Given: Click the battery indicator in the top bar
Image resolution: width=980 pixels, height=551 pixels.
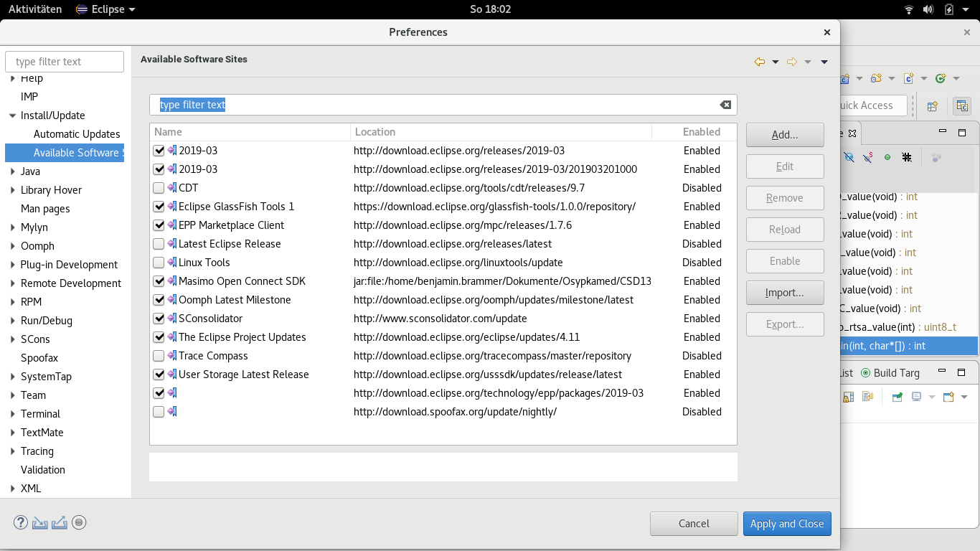Looking at the screenshot, I should coord(949,9).
